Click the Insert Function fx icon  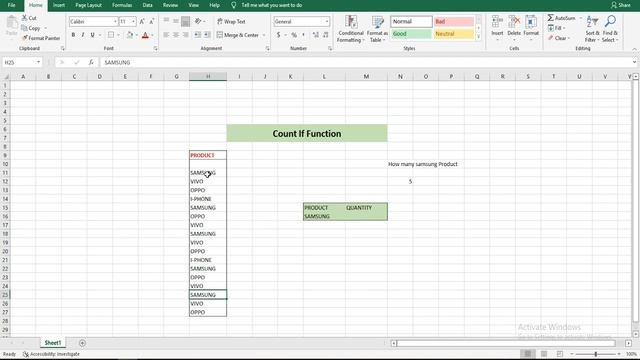tap(91, 62)
